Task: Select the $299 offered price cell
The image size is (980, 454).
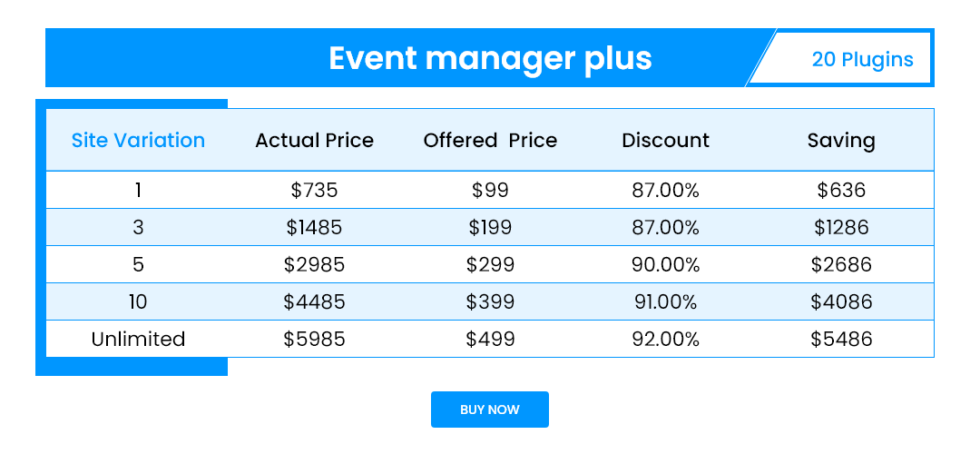Action: click(490, 264)
